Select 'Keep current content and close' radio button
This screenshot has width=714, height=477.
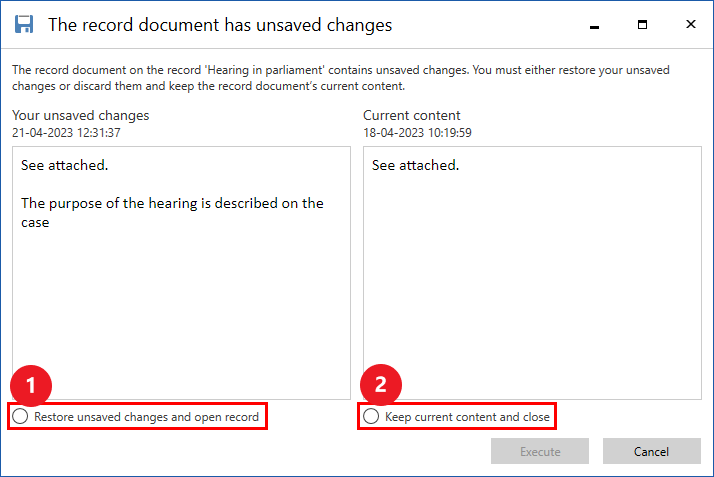click(371, 416)
